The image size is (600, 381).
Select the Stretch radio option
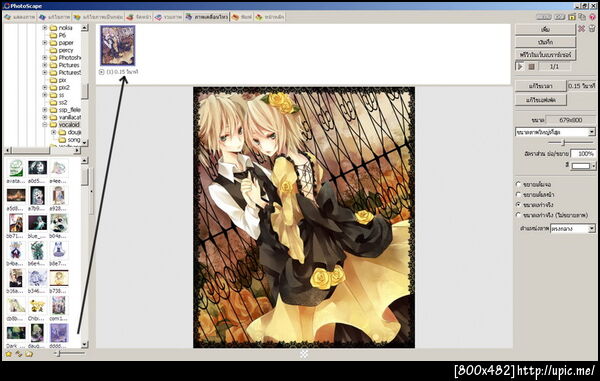click(518, 184)
